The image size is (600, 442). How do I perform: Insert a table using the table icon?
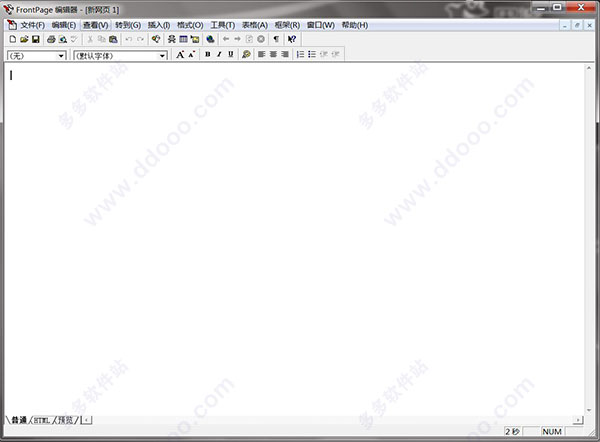(x=183, y=39)
